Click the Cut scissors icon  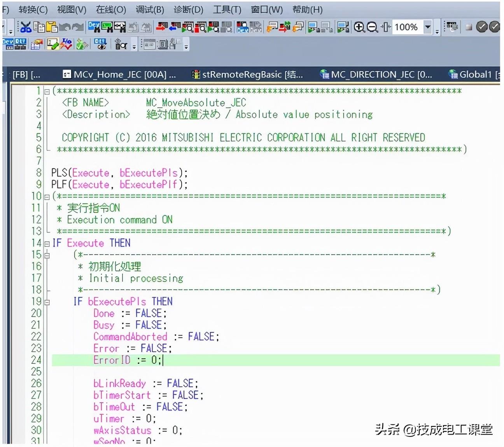coord(26,27)
